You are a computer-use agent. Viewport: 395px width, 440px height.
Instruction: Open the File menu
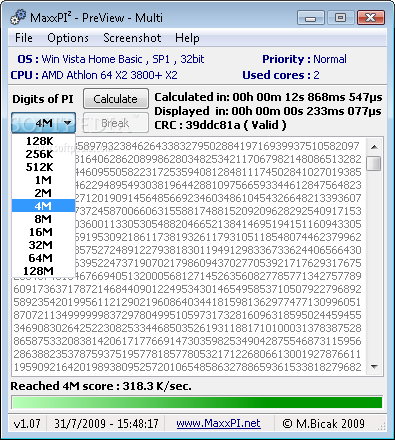pyautogui.click(x=24, y=38)
